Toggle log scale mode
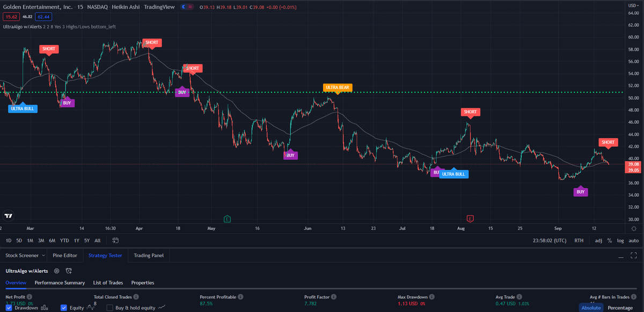 tap(620, 241)
